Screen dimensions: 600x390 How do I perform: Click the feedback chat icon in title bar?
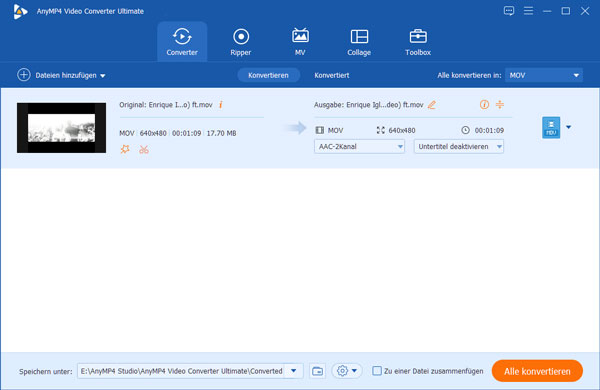point(509,11)
